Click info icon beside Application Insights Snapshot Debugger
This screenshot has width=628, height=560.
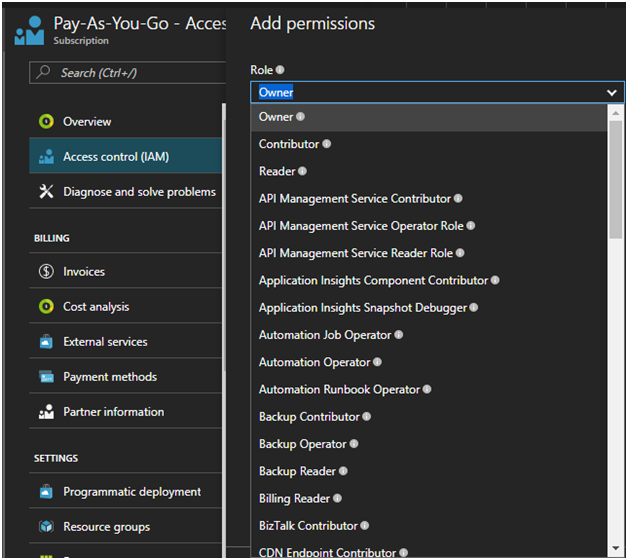coord(474,307)
